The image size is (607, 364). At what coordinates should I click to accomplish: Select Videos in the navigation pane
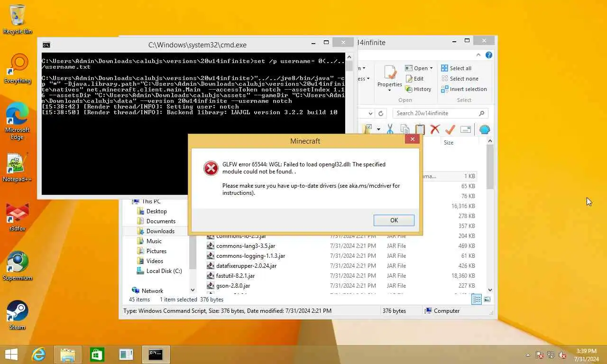pyautogui.click(x=155, y=261)
